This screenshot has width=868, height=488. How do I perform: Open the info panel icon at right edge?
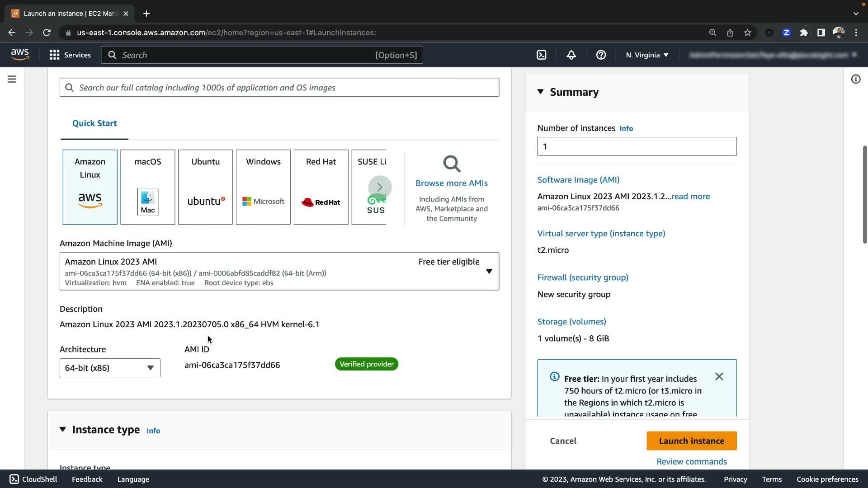pyautogui.click(x=855, y=80)
